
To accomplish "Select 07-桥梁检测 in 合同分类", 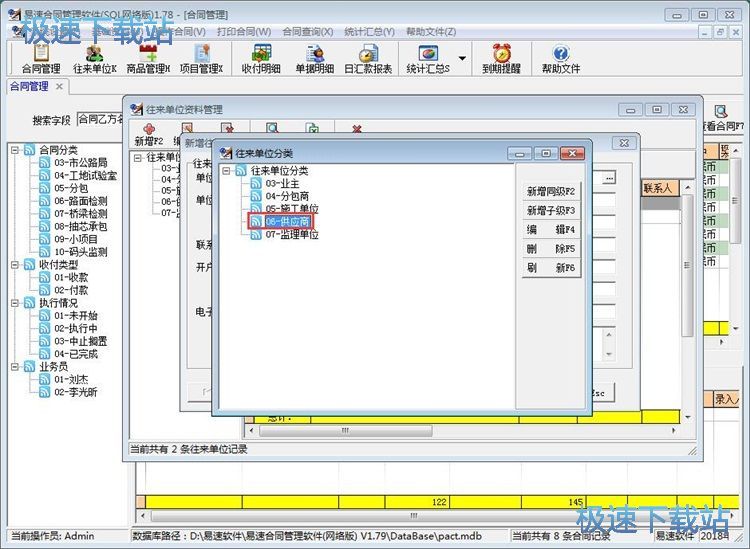I will point(80,213).
